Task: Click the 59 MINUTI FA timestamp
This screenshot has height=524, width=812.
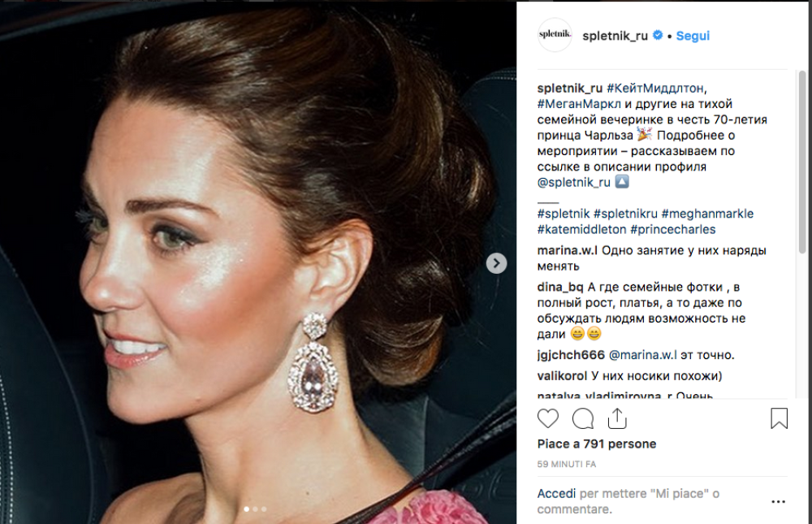Action: (x=567, y=464)
